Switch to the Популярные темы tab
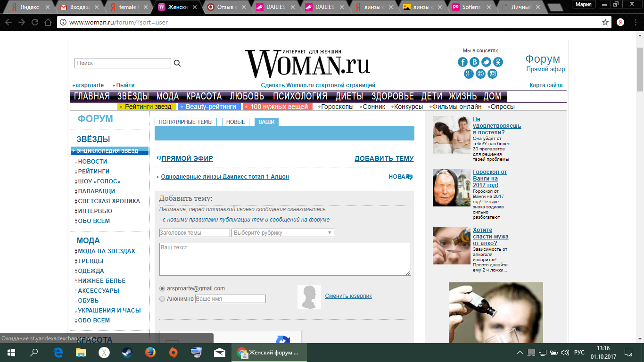The image size is (644, 362). pos(185,122)
